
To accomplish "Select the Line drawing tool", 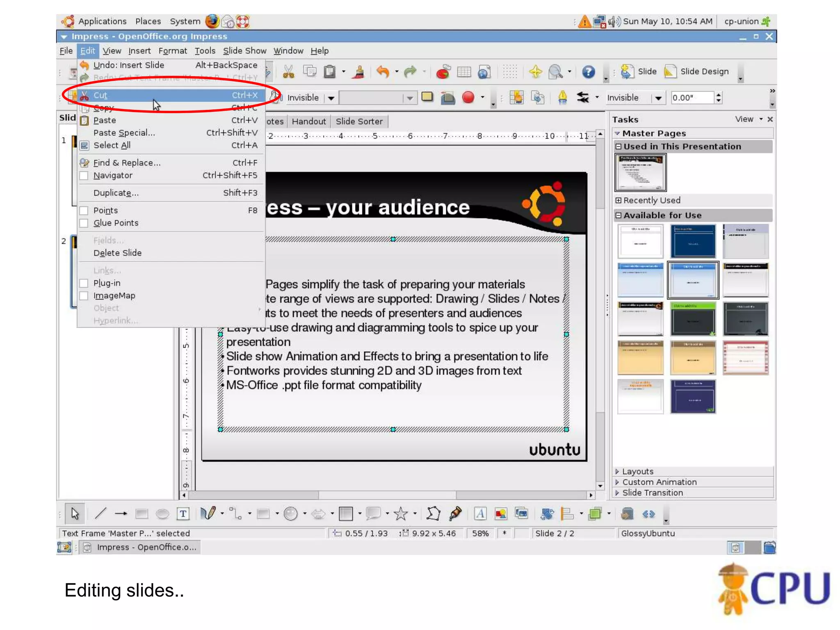I will pyautogui.click(x=100, y=514).
